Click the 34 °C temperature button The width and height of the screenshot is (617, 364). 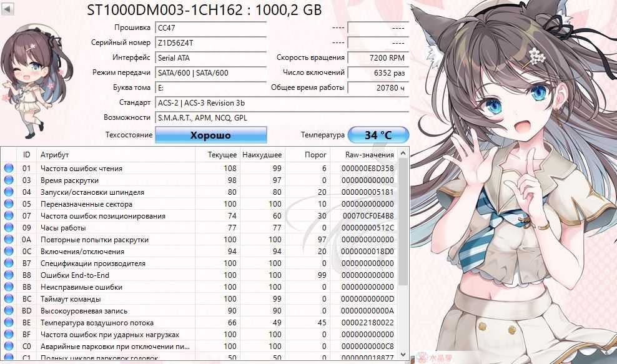pos(378,135)
